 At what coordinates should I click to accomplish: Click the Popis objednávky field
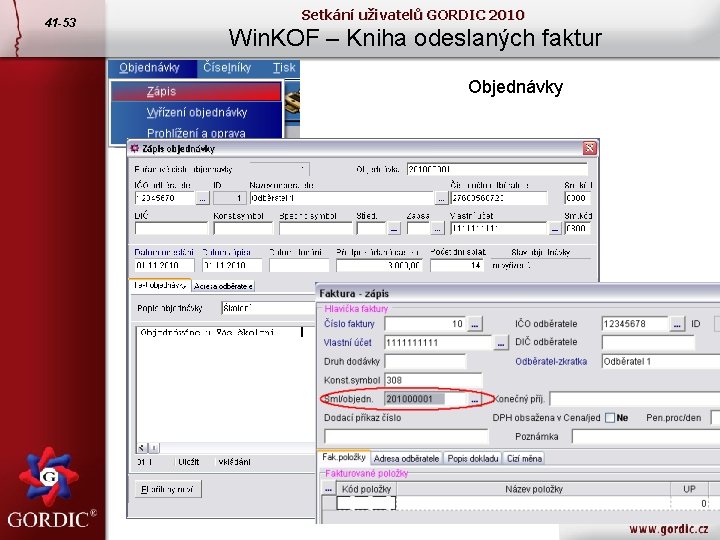269,308
